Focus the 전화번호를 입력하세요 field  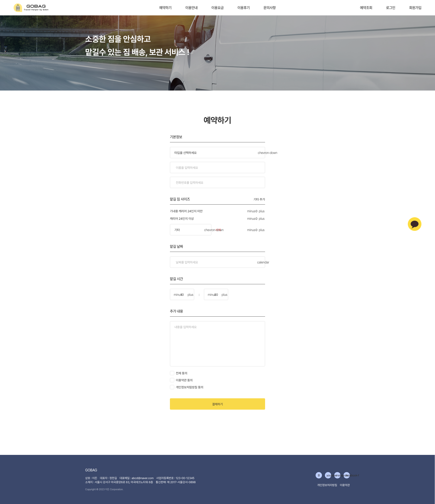[x=217, y=182]
